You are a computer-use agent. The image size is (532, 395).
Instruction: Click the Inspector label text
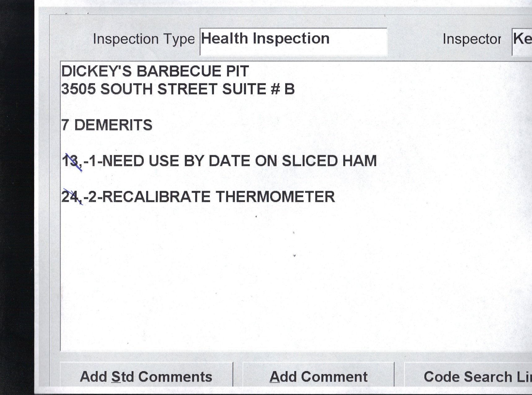coord(471,39)
